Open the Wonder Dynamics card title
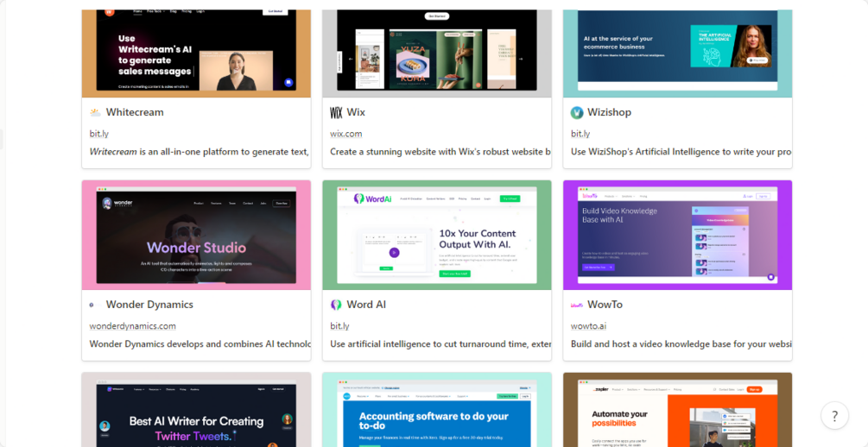 tap(149, 305)
